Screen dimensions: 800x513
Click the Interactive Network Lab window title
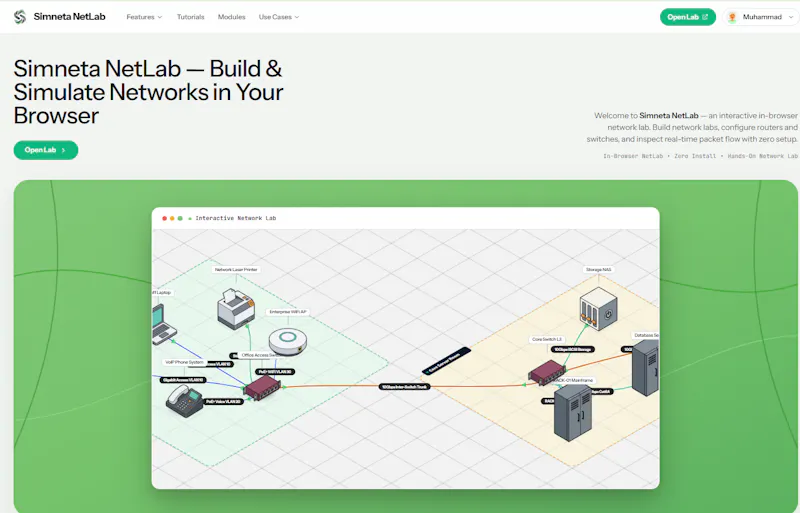point(236,218)
